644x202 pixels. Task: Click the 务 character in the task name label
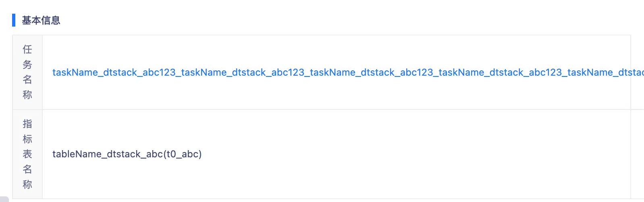[x=27, y=64]
